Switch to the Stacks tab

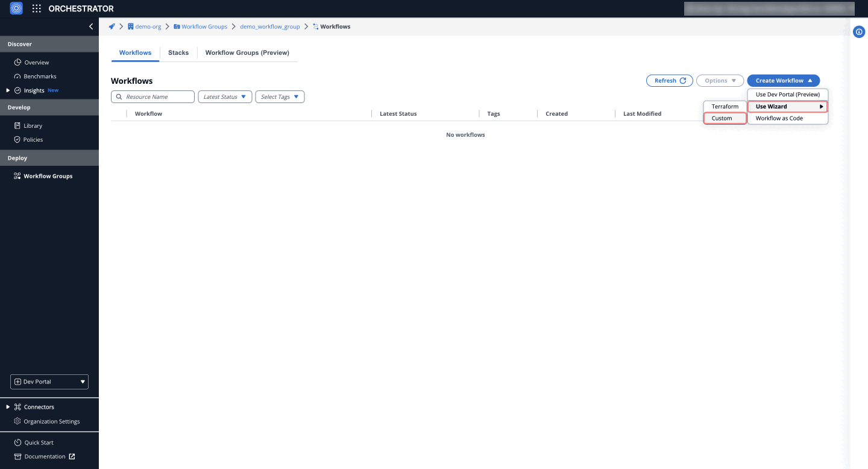point(178,52)
